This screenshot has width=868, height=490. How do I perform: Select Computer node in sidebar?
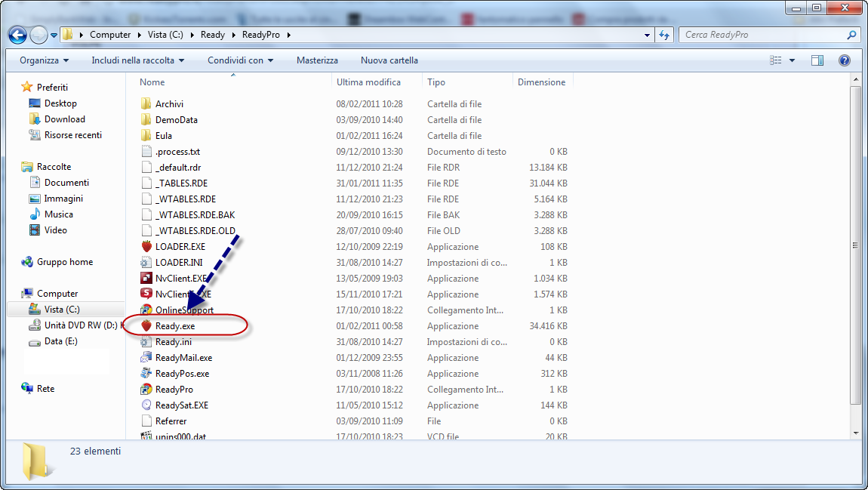tap(57, 294)
